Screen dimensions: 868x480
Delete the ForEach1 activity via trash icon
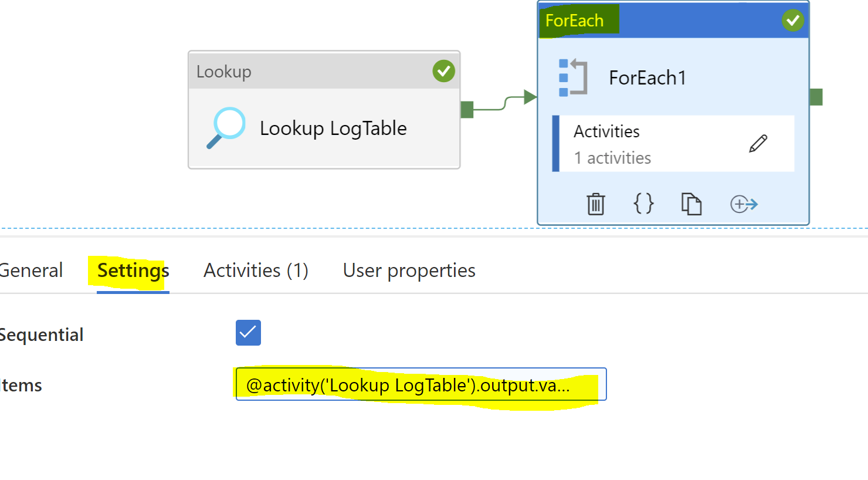click(x=595, y=204)
